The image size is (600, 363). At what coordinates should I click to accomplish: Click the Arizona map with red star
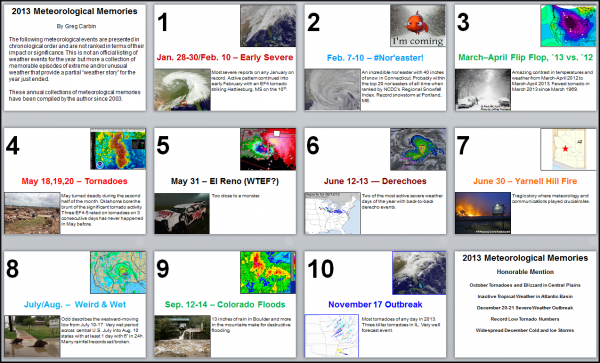pos(568,149)
